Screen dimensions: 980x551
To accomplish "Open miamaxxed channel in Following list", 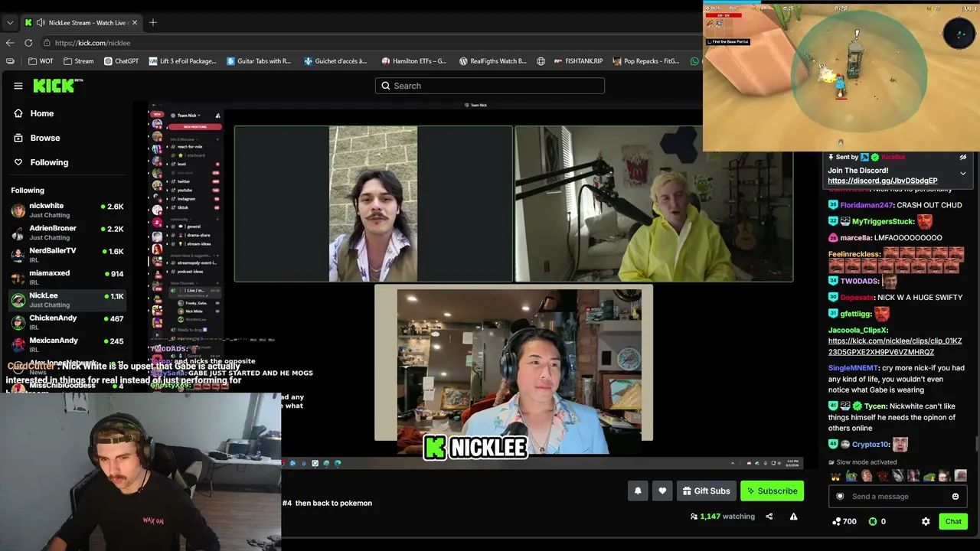I will (67, 277).
